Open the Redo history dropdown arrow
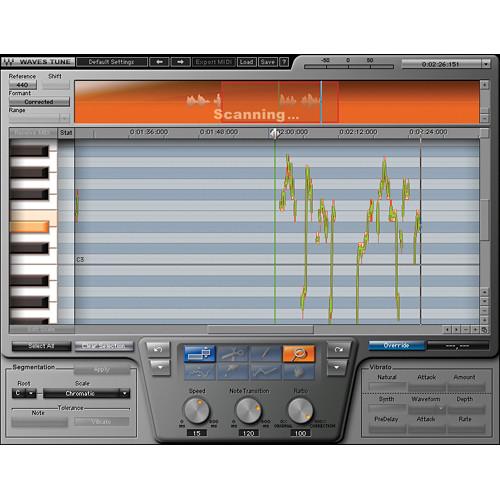The image size is (500, 500). click(x=337, y=367)
